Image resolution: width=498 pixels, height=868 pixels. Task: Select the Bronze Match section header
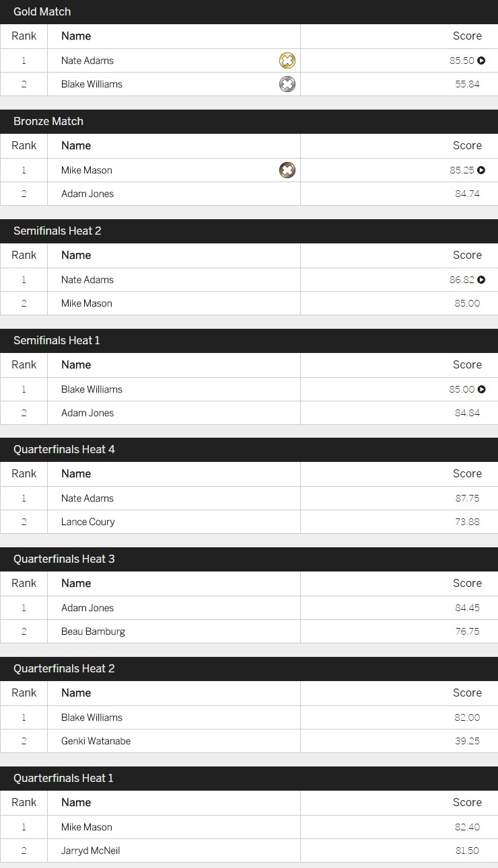[x=249, y=122]
